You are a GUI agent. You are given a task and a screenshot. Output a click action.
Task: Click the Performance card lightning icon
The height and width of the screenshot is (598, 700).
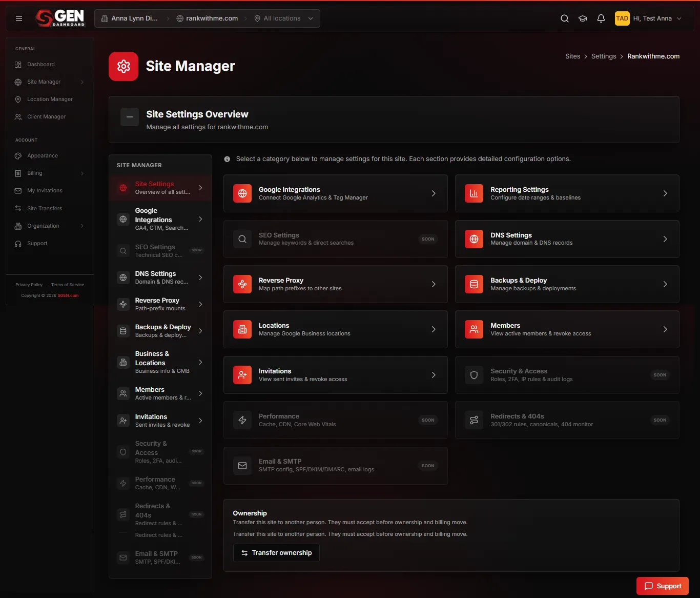[x=242, y=420]
